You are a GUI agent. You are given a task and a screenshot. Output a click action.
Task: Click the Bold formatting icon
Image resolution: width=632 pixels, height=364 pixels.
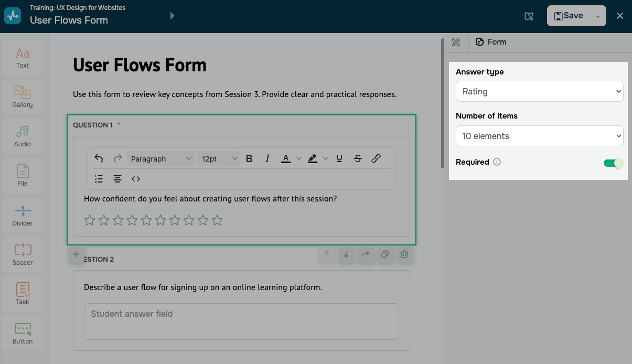pyautogui.click(x=249, y=158)
